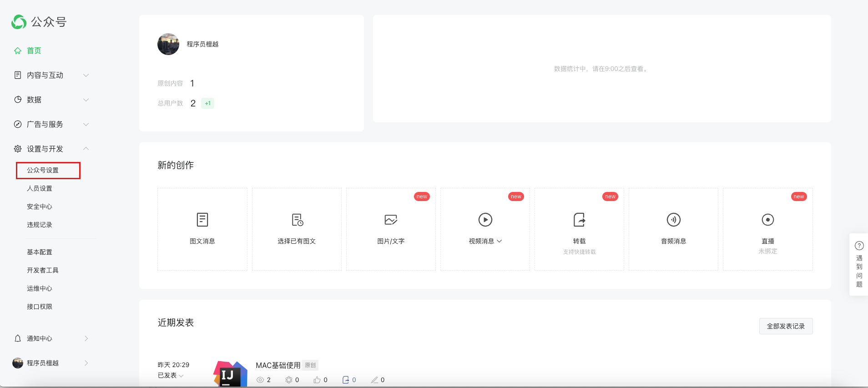Open 安全中心 submenu item
Screen dimensions: 868x388
(x=40, y=207)
